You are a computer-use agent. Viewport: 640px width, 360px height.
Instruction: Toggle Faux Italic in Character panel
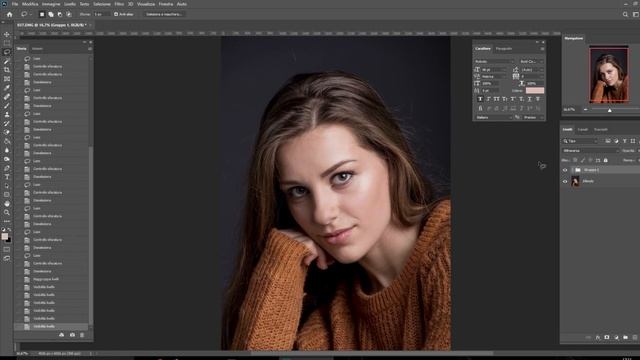pos(489,99)
